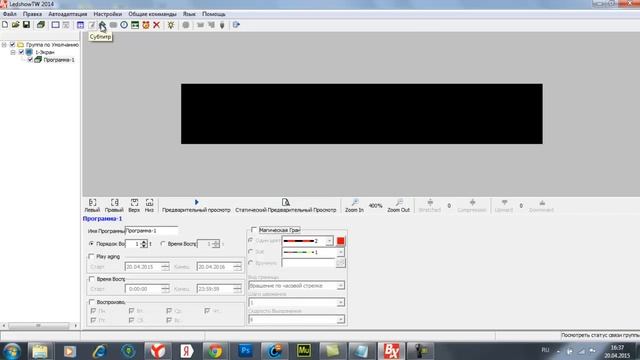Open the Скорость Выполнения dropdown
Image resolution: width=640 pixels, height=360 pixels.
click(x=340, y=320)
